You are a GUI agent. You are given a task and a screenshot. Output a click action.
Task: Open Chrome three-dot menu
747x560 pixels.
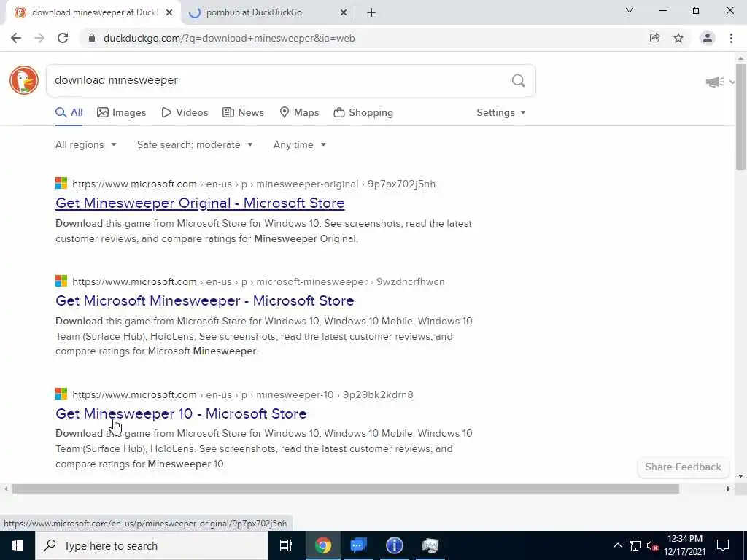731,38
